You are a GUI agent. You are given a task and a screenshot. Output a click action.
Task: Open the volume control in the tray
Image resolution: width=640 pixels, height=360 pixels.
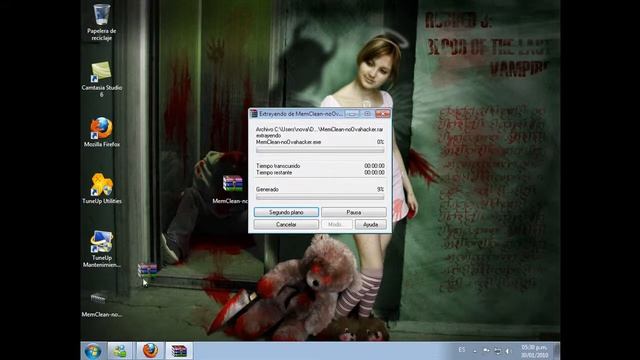(x=508, y=351)
